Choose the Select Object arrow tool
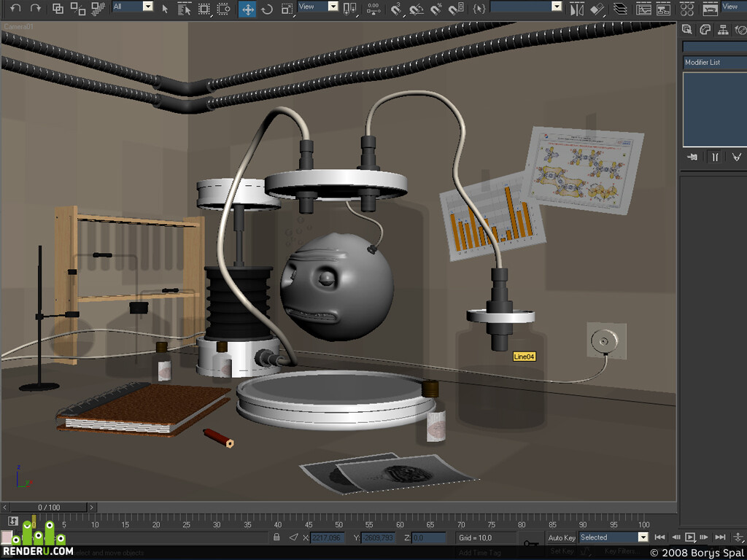 coord(165,9)
